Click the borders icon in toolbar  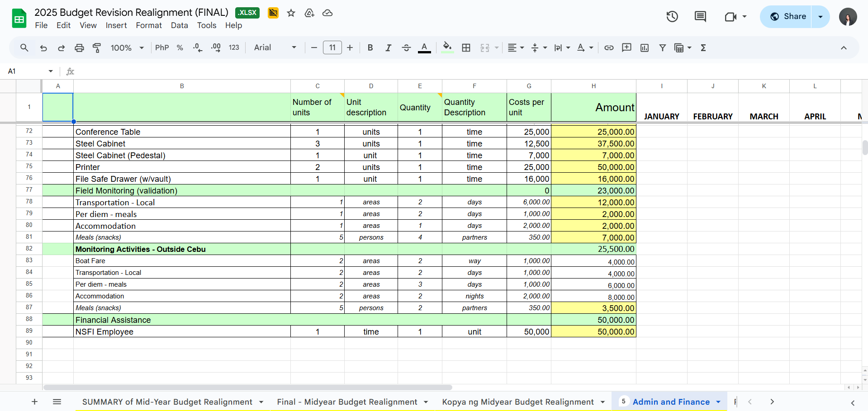(466, 47)
